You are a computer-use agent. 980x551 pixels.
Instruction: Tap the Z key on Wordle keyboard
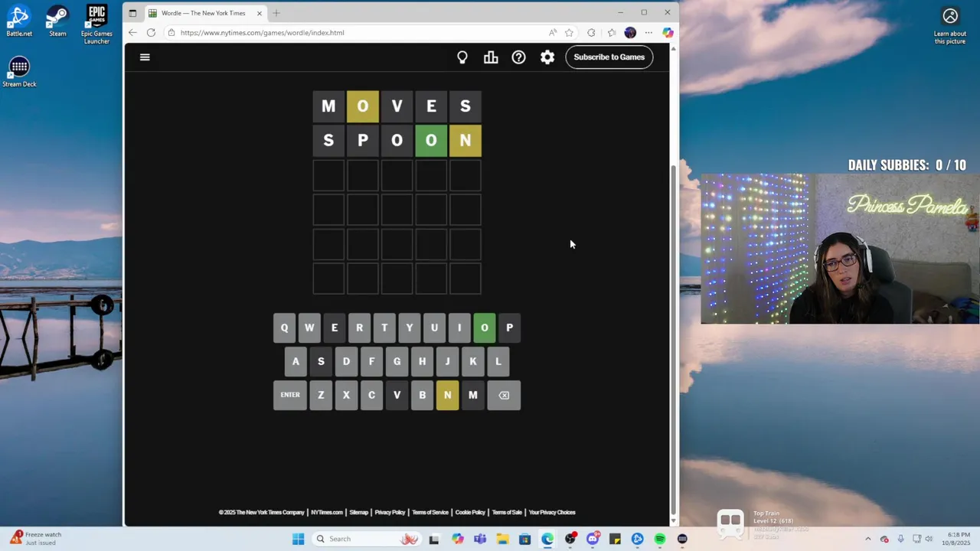coord(321,395)
